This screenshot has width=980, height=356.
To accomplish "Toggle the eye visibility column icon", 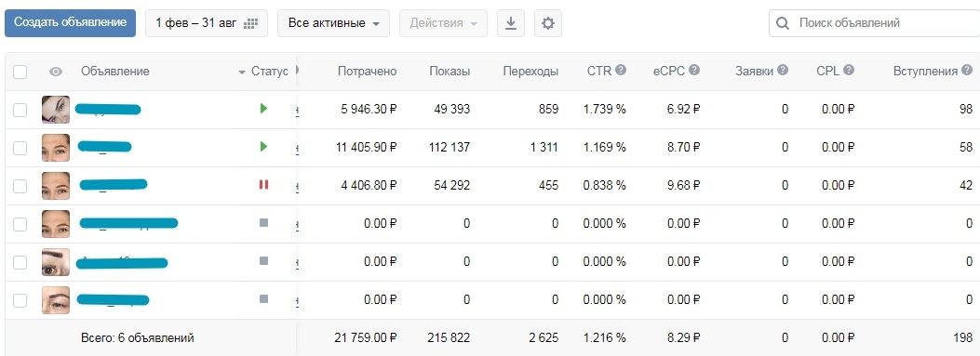I will (56, 72).
